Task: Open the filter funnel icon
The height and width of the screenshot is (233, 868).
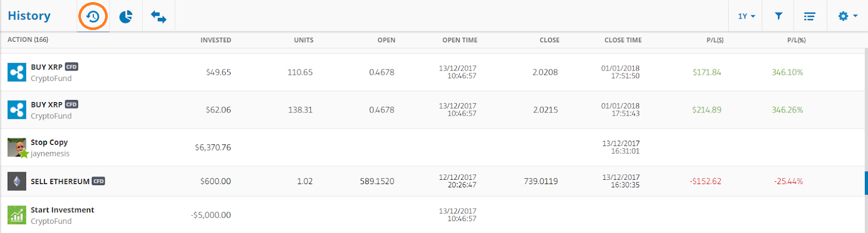Action: point(778,16)
